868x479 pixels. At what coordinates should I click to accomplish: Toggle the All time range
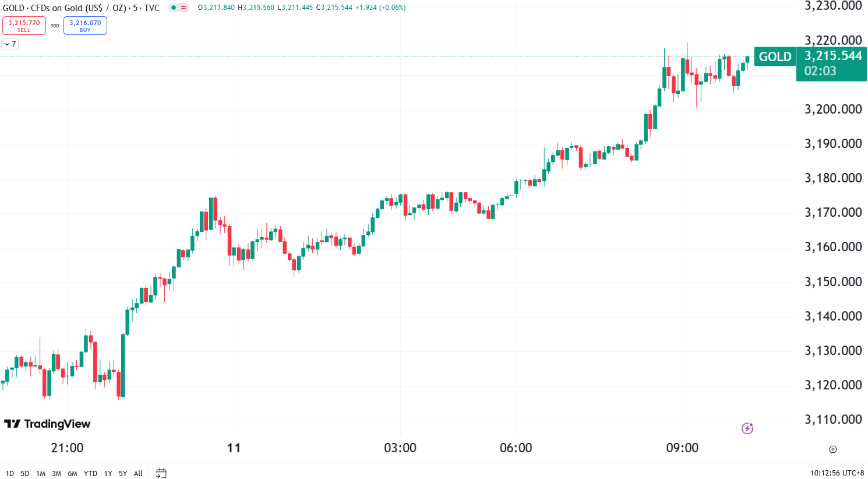coord(138,474)
